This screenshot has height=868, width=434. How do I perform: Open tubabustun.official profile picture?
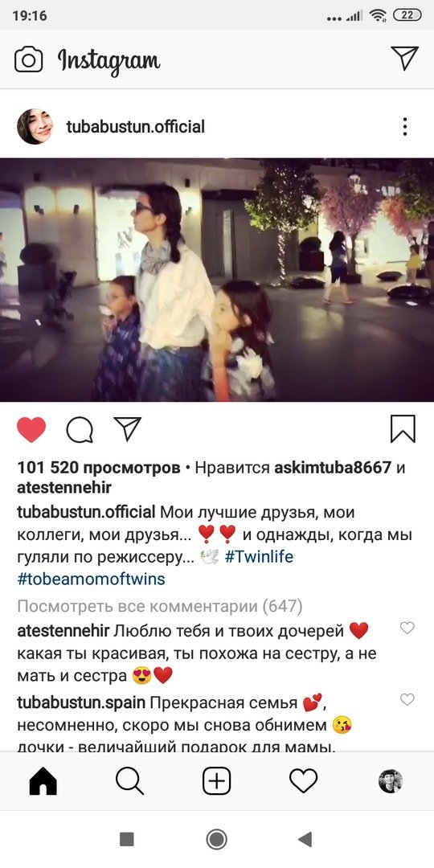tap(35, 127)
